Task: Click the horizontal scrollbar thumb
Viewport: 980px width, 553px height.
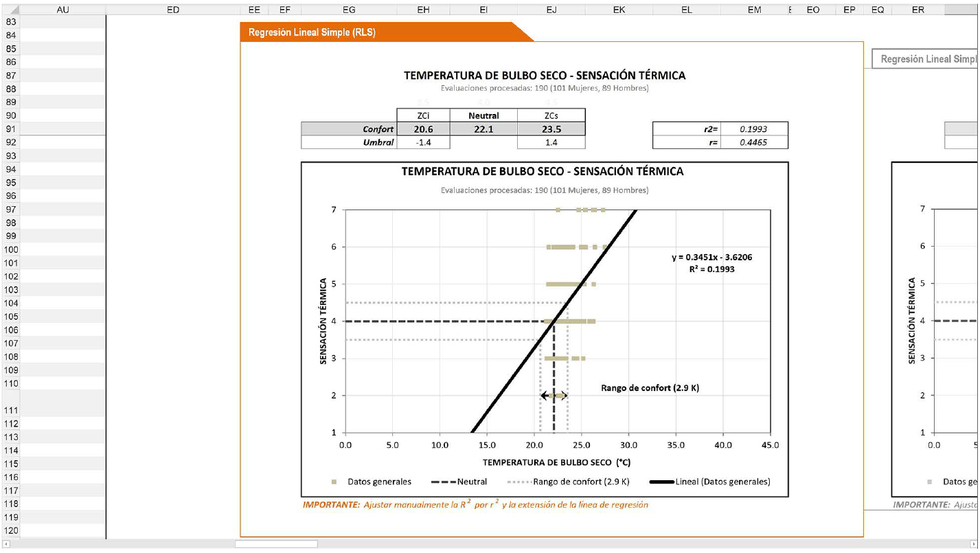Action: pos(277,544)
